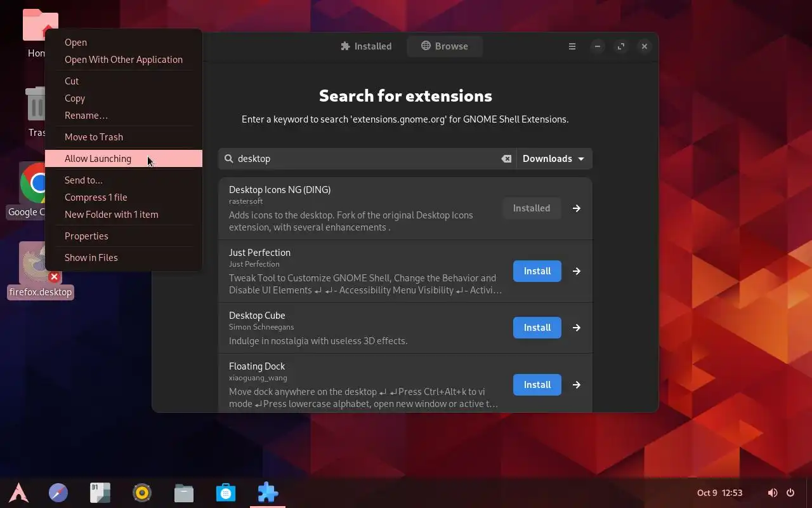Choose Send to… option
The image size is (812, 508).
pos(123,180)
